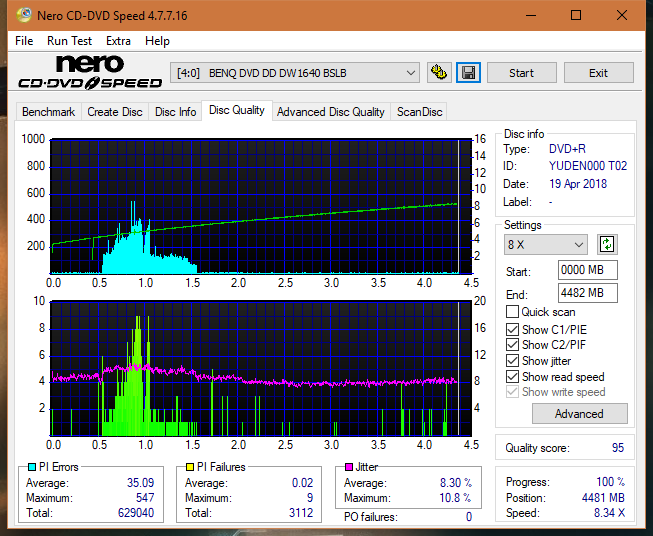Switch to the Benchmark tab
Viewport: 653px width, 536px height.
(x=49, y=112)
